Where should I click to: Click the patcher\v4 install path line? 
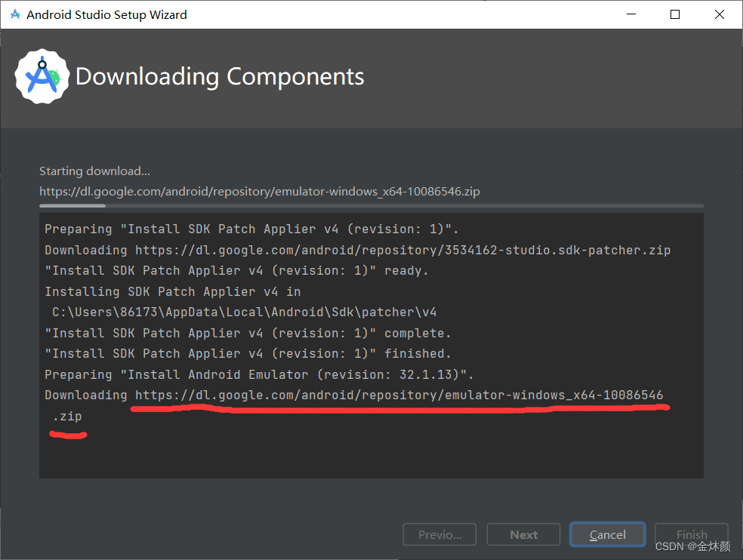(245, 312)
